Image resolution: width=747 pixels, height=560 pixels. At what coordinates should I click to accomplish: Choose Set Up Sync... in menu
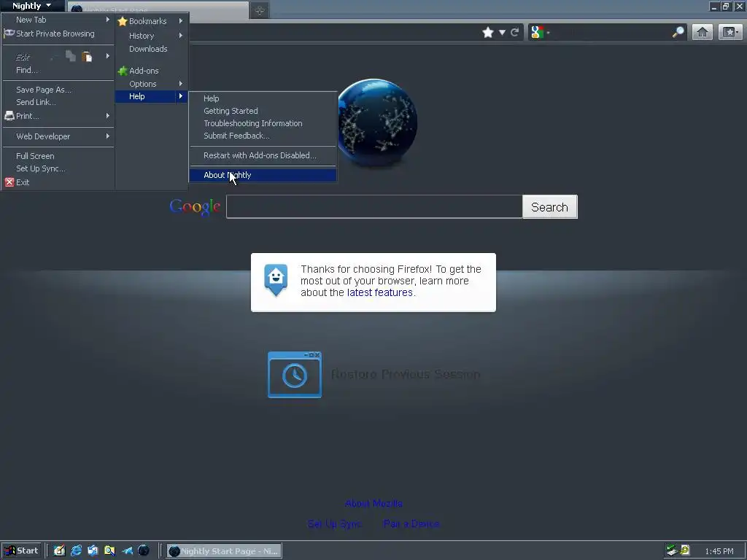click(x=57, y=168)
